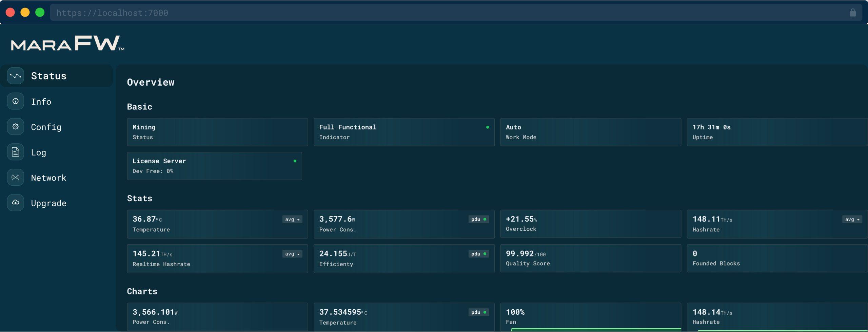Click the green dot on Full Functional Indicator
This screenshot has width=868, height=332.
click(x=488, y=127)
